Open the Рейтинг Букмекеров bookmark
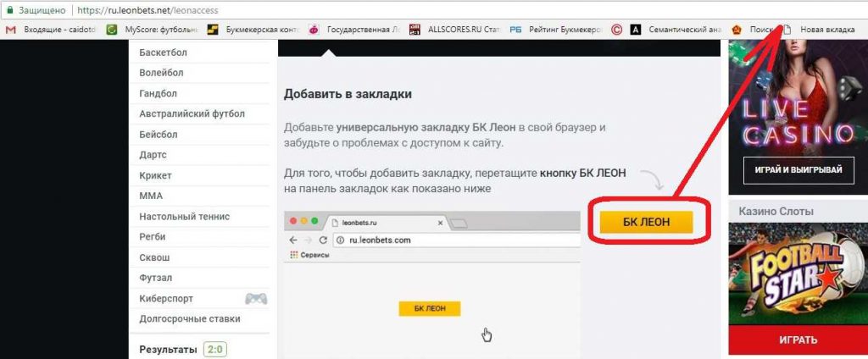This screenshot has height=359, width=868. pos(556,30)
